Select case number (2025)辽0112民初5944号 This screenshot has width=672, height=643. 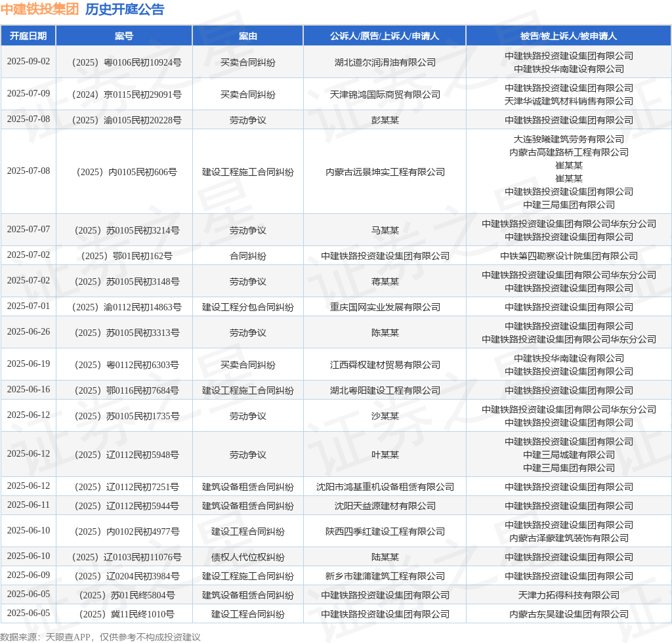point(127,506)
